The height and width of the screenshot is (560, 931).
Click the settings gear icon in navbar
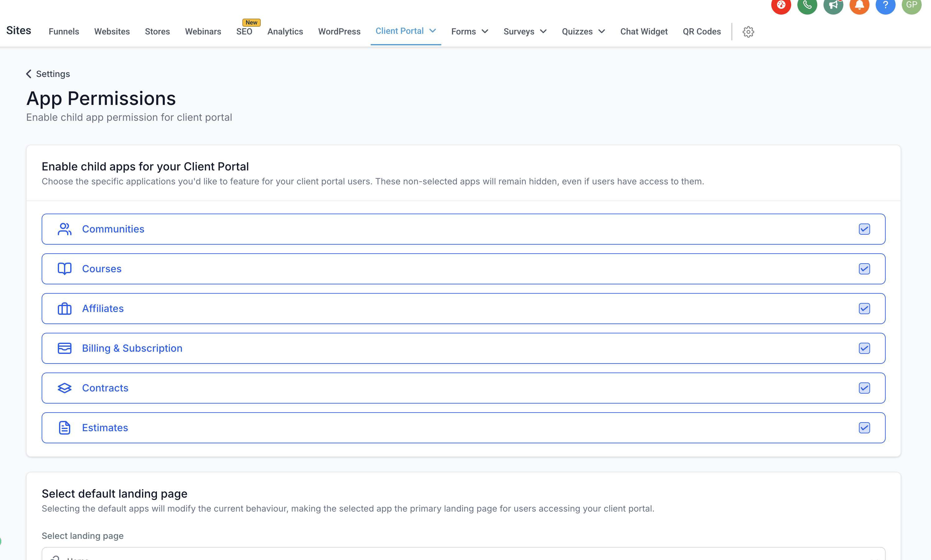[748, 32]
